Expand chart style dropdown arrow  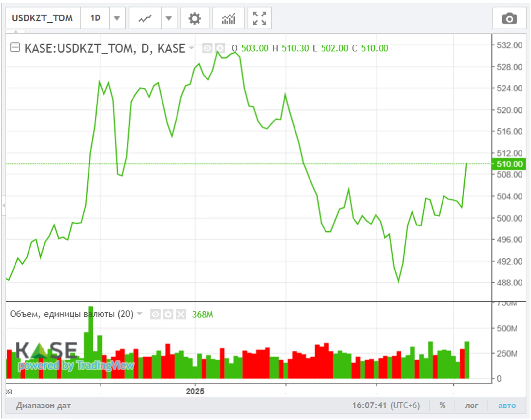tap(169, 18)
